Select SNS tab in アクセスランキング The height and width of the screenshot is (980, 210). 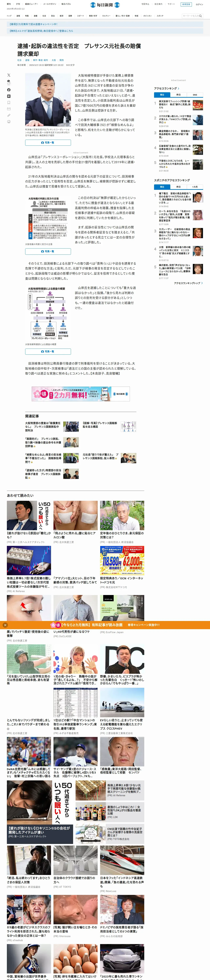[x=195, y=95]
